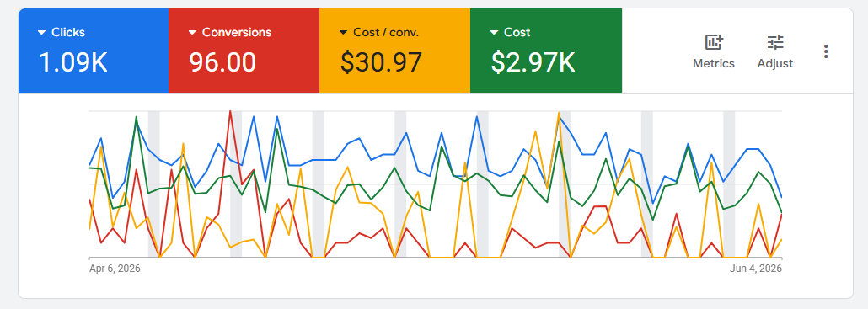Expand the Conversions metric dropdown arrow

(193, 33)
